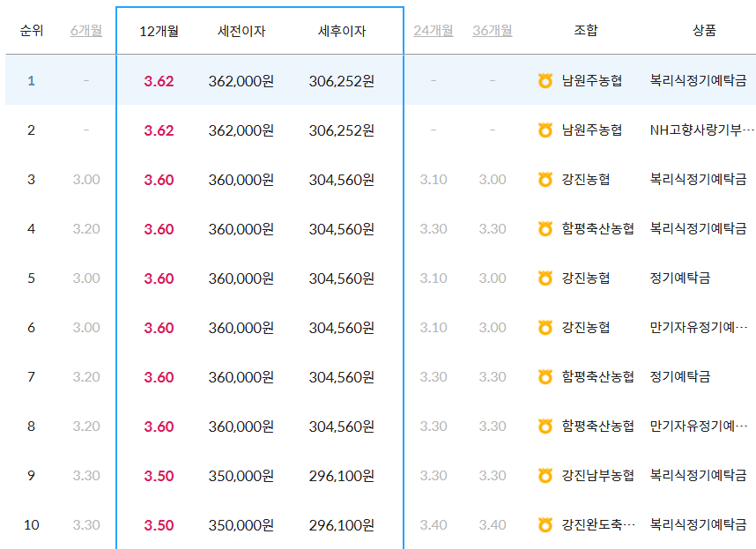Click 362,000원 pre-tax interest in rank 1 row
756x549 pixels.
point(241,81)
